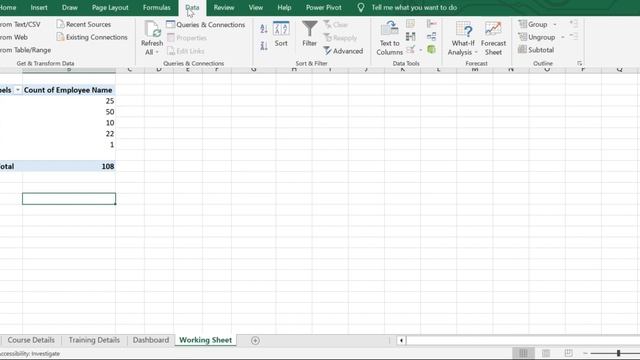Switch to the Draw ribbon tab
This screenshot has width=640, height=360.
click(70, 7)
